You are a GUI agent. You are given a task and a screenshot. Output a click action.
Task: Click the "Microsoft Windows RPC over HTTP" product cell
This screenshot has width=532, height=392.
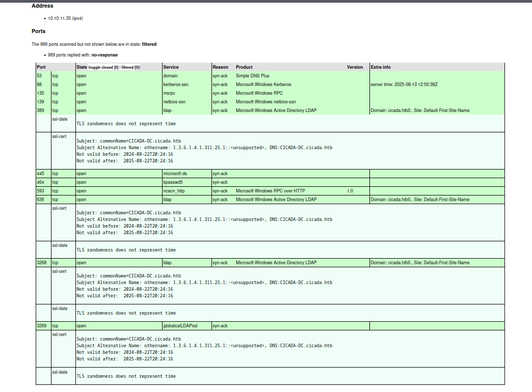[271, 191]
